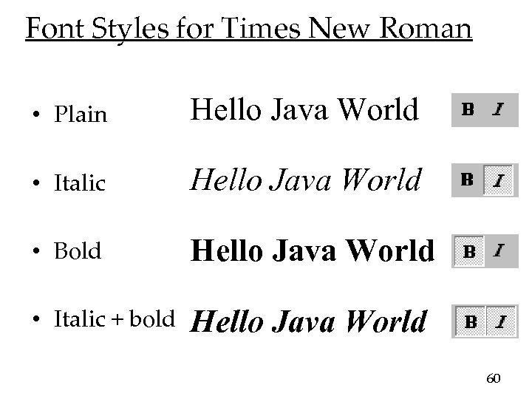Viewport: 532px width, 399px height.
Task: Click Italic icon in the Bold row
Action: click(499, 250)
